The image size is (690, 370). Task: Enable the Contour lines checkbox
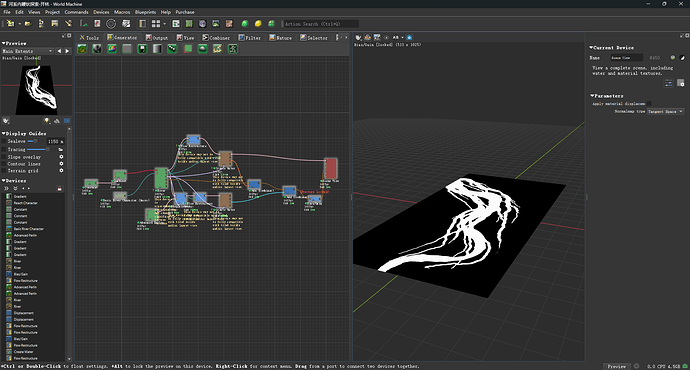tap(4, 164)
